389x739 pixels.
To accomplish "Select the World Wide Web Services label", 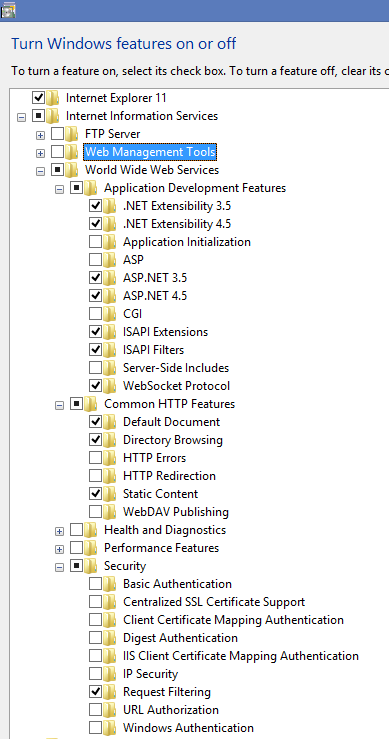I will pyautogui.click(x=152, y=170).
